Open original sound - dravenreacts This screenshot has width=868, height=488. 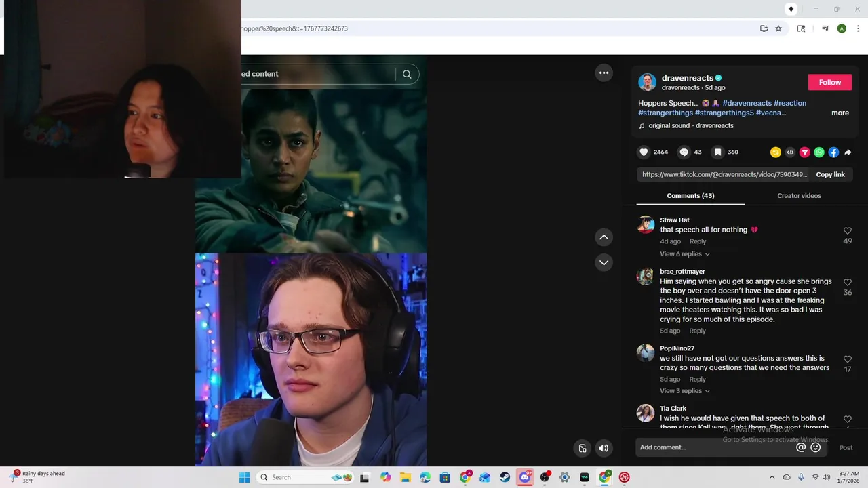690,126
